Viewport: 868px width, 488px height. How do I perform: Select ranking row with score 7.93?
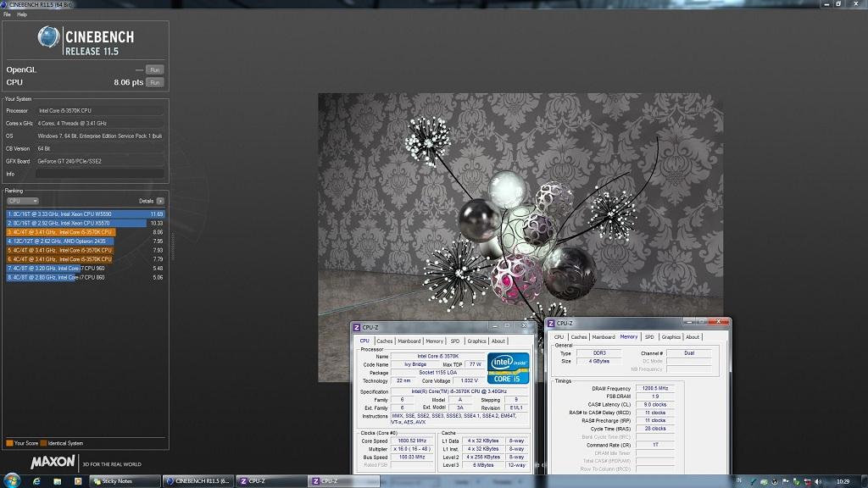86,250
